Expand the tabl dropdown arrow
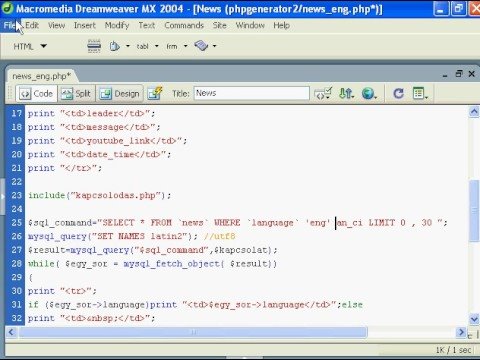The width and height of the screenshot is (480, 360). [x=157, y=46]
